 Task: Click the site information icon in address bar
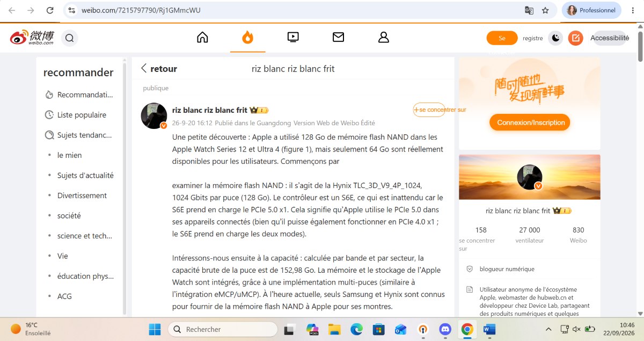72,10
